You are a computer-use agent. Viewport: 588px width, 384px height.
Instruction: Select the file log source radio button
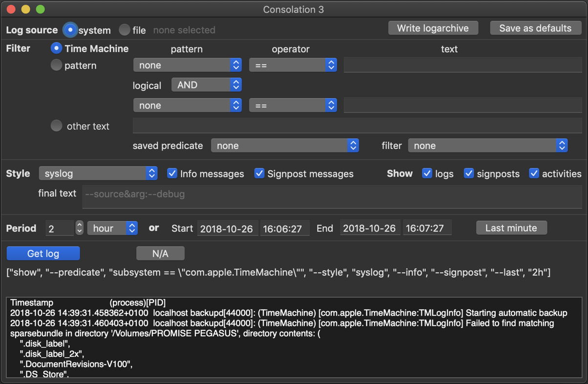[x=125, y=30]
